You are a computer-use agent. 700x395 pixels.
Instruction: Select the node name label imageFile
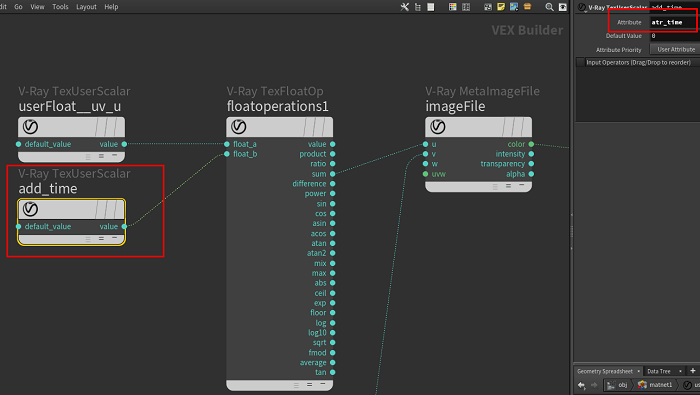(455, 106)
